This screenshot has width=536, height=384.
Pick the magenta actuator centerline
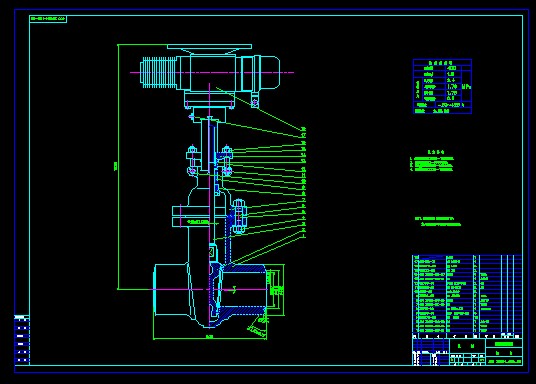(212, 72)
